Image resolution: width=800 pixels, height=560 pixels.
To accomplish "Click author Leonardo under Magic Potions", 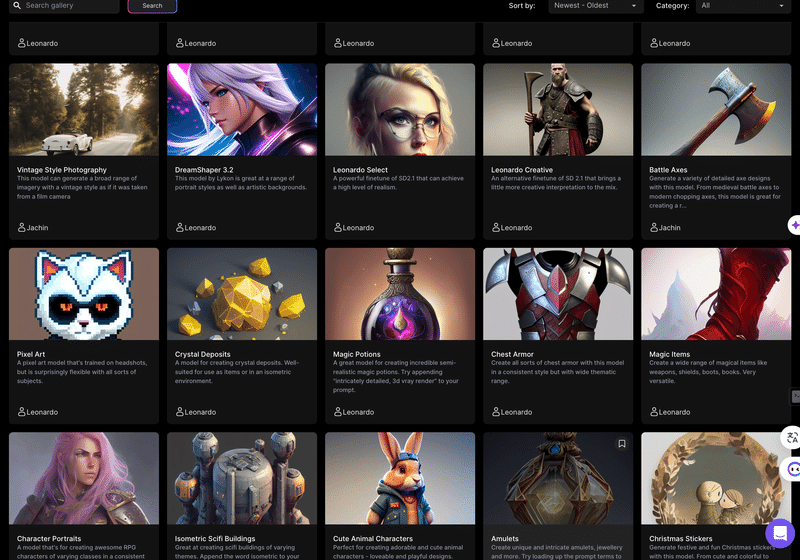I will [x=354, y=412].
